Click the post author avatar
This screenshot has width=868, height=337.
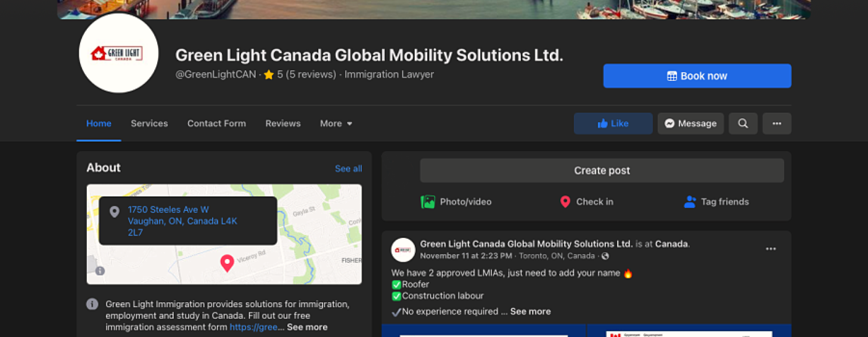[403, 250]
